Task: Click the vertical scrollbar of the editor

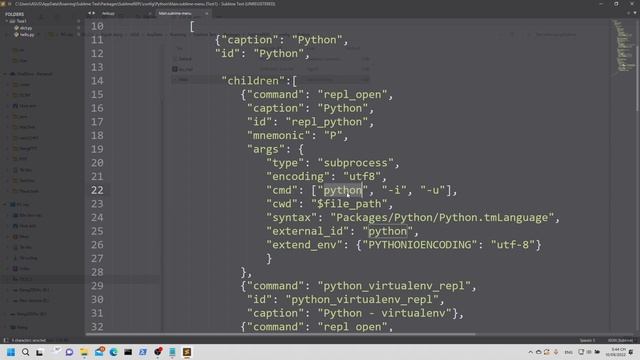Action: tap(638, 65)
